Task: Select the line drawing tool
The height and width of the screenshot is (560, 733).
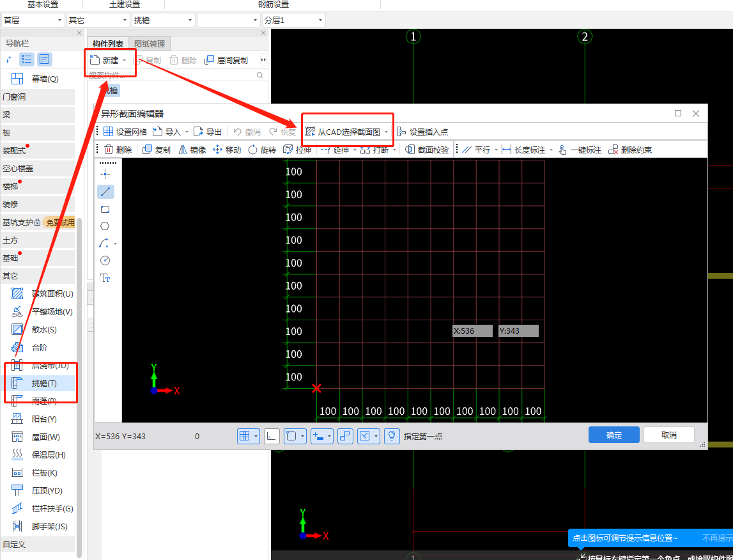Action: (x=105, y=192)
